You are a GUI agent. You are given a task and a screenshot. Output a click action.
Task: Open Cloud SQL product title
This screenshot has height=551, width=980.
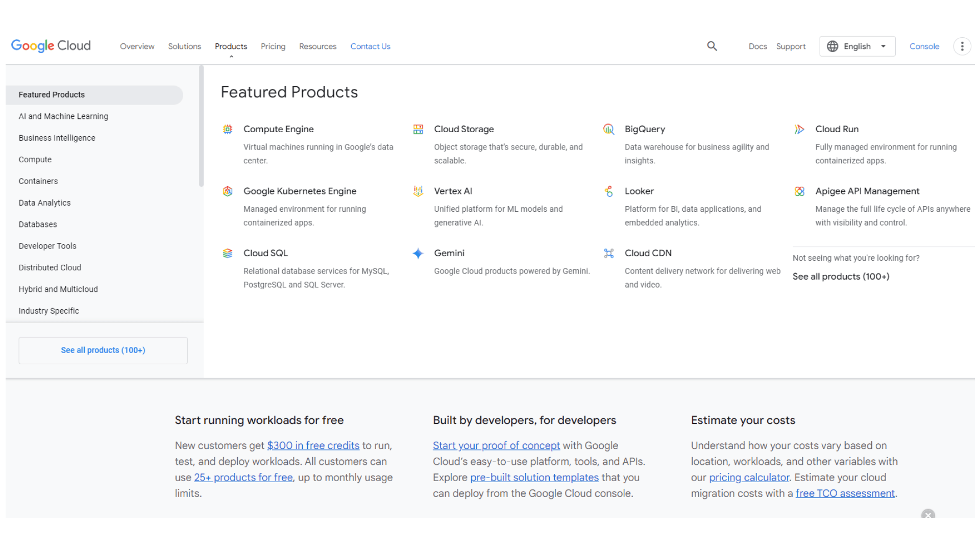(x=265, y=253)
